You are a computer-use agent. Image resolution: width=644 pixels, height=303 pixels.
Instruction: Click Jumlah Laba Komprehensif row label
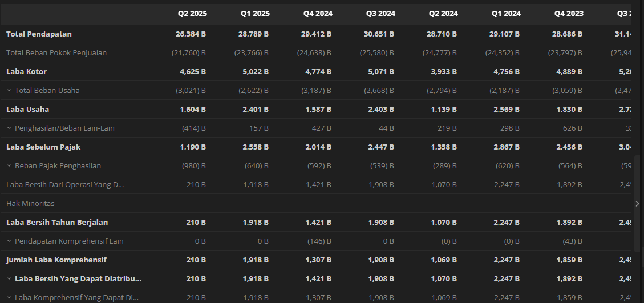click(x=56, y=260)
